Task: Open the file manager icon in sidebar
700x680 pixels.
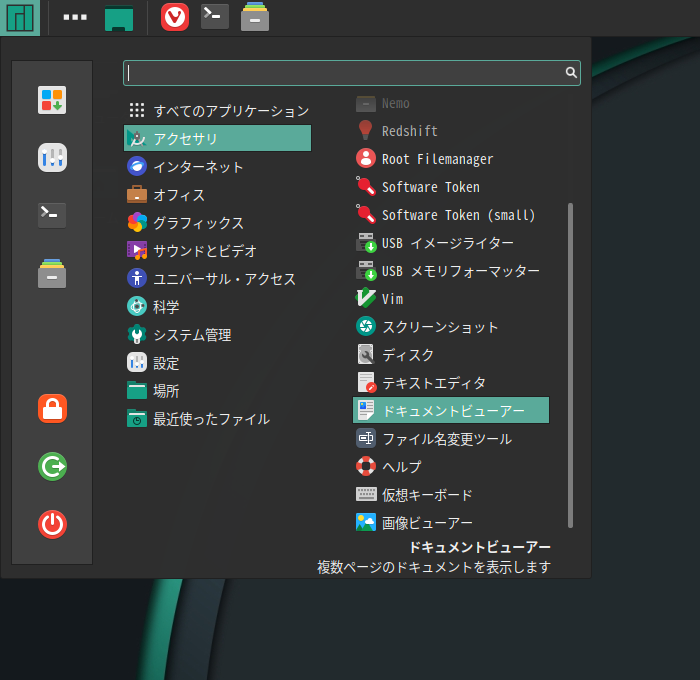Action: [52, 273]
